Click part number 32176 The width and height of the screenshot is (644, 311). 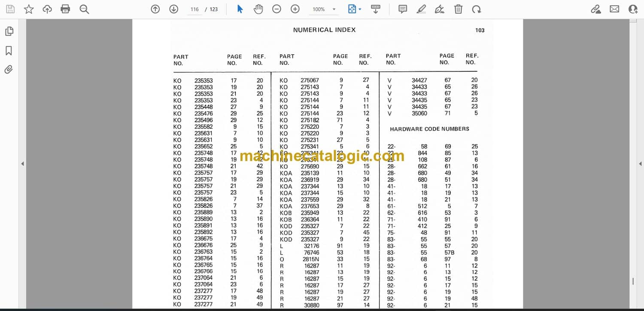pyautogui.click(x=311, y=246)
